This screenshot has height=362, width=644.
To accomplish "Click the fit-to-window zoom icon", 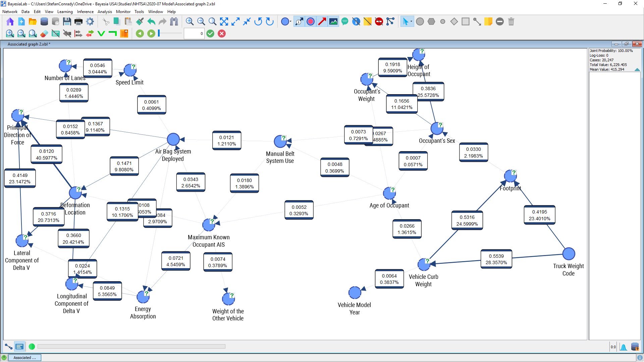I will click(224, 22).
